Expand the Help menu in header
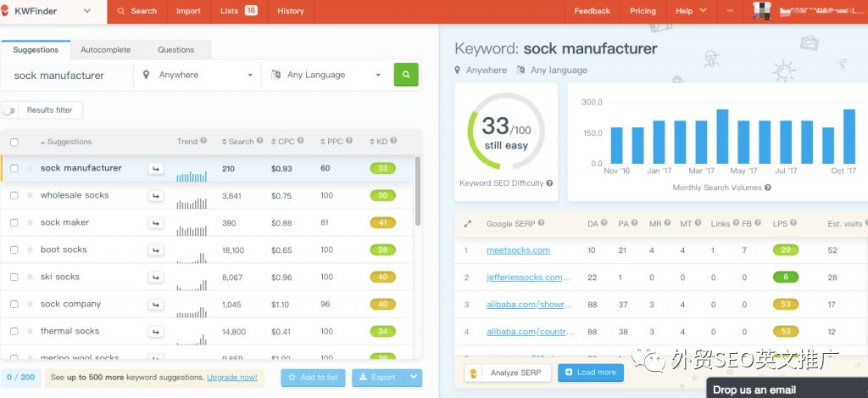Image resolution: width=868 pixels, height=398 pixels. [691, 10]
